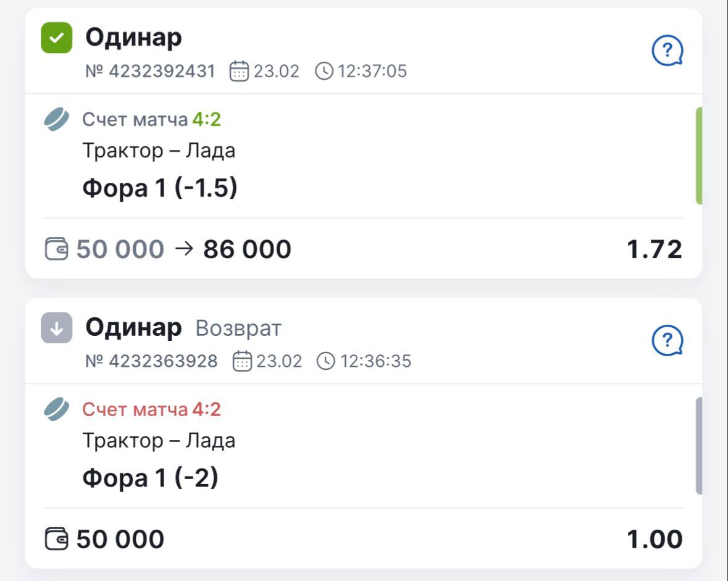
Task: Select the Фора 1 (-1.5) bet selection
Action: [x=160, y=188]
